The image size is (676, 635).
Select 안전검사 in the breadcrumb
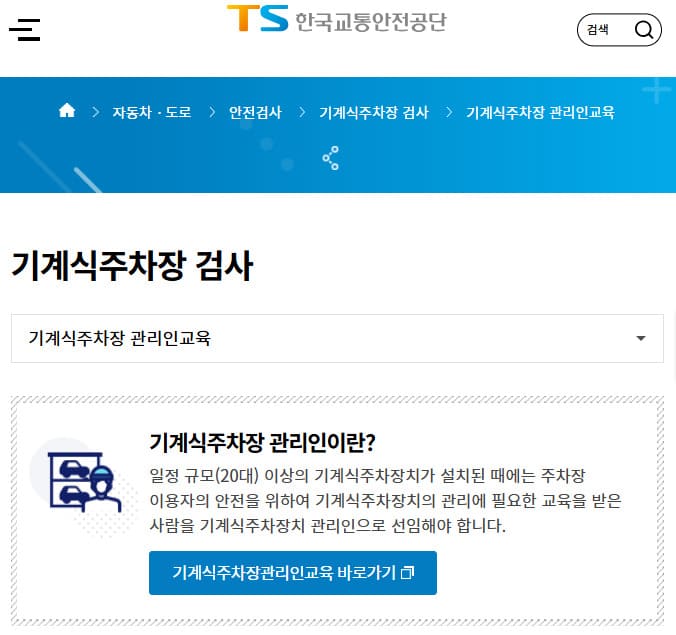click(x=255, y=112)
